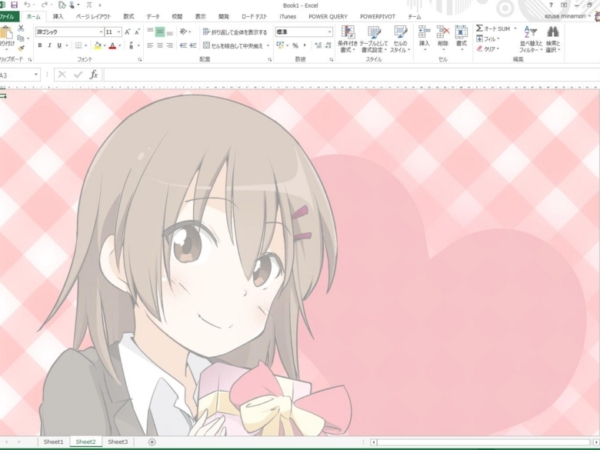Image resolution: width=600 pixels, height=450 pixels.
Task: Redo the last action
Action: click(44, 5)
